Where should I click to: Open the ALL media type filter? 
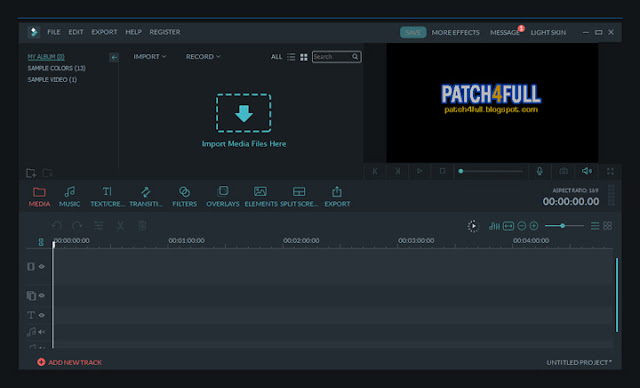click(276, 57)
